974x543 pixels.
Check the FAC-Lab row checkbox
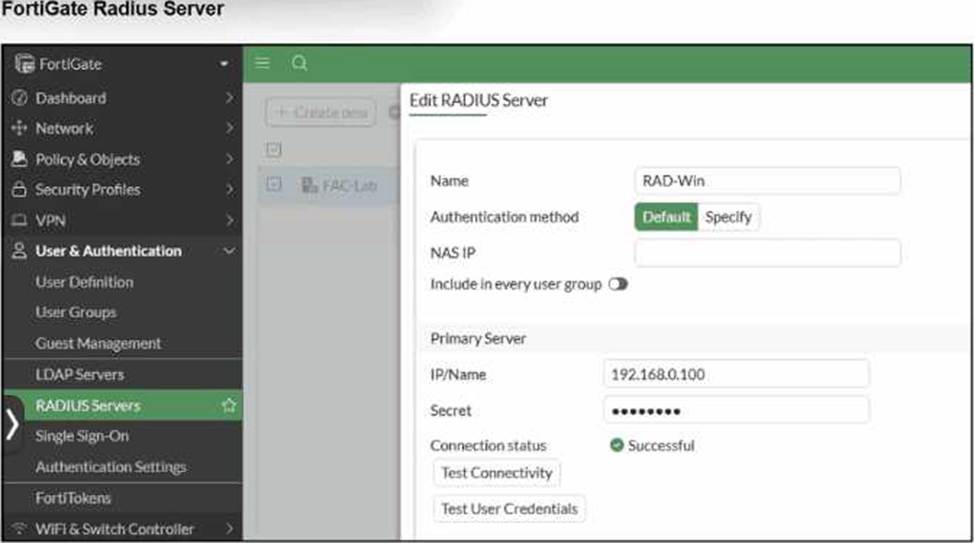coord(275,185)
